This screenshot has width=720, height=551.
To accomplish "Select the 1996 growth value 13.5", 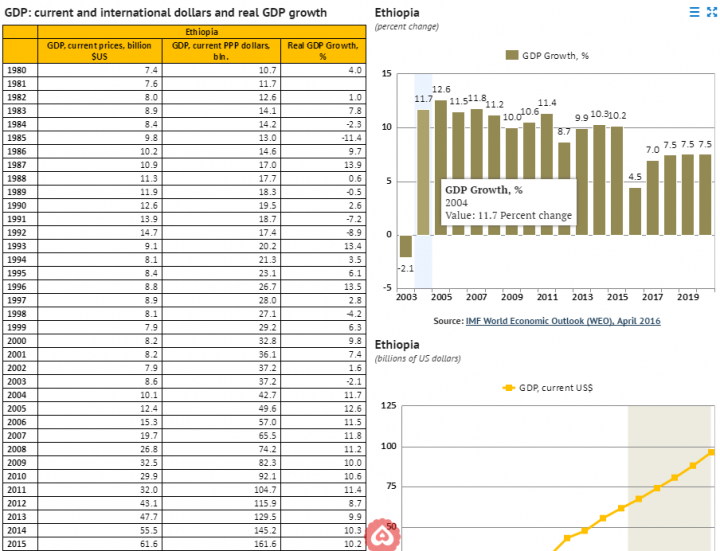I will tap(323, 287).
